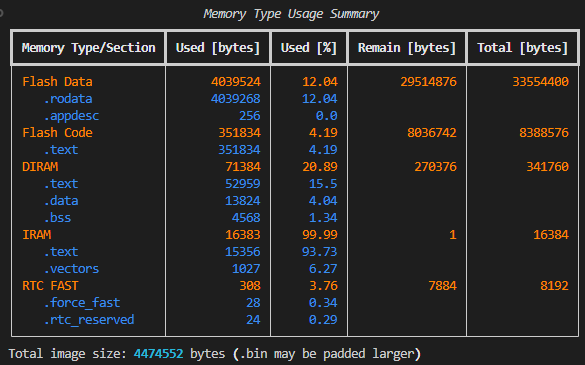Click the DIRAM percentage 20.89

[320, 167]
